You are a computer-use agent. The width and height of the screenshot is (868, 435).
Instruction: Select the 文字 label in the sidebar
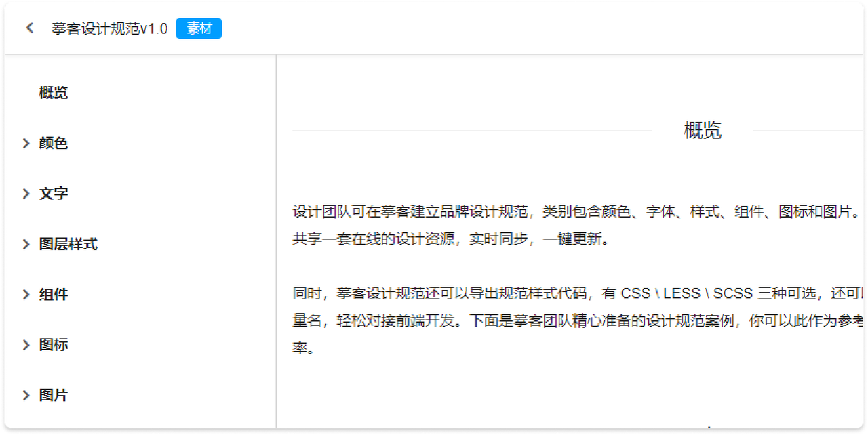(x=54, y=194)
